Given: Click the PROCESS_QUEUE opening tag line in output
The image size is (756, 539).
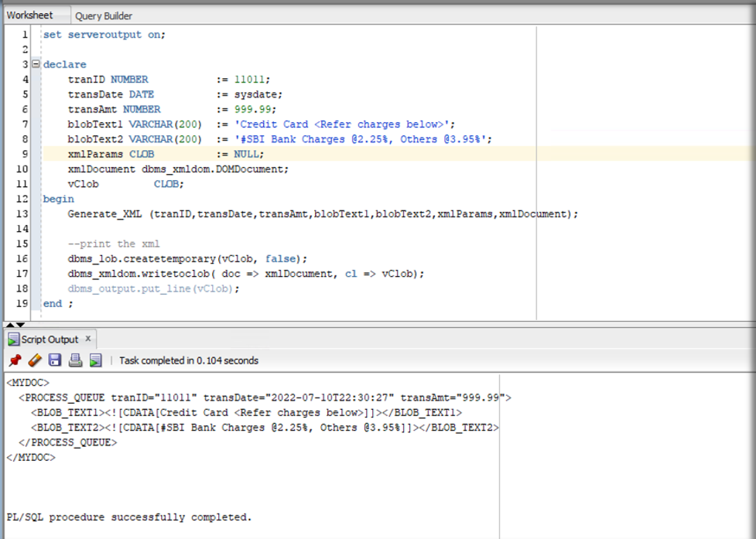Looking at the screenshot, I should (x=265, y=397).
